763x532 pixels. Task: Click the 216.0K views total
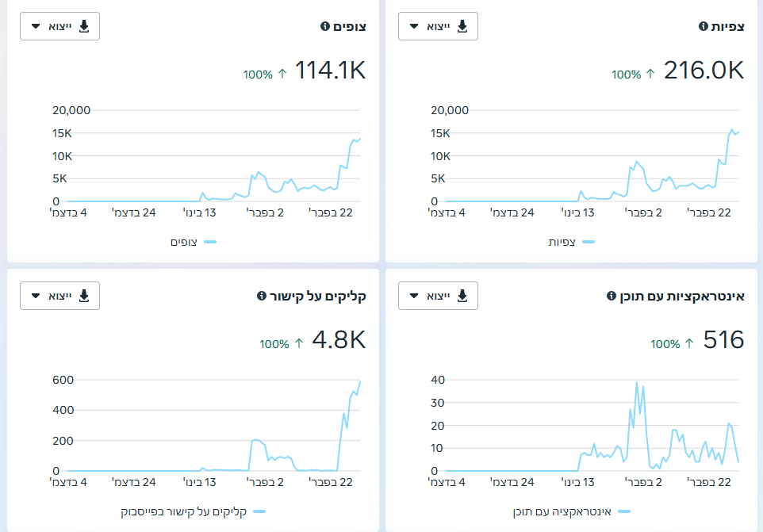(704, 70)
